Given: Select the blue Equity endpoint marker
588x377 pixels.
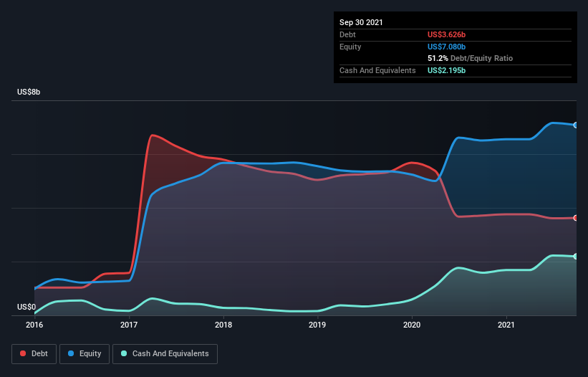Looking at the screenshot, I should point(576,125).
